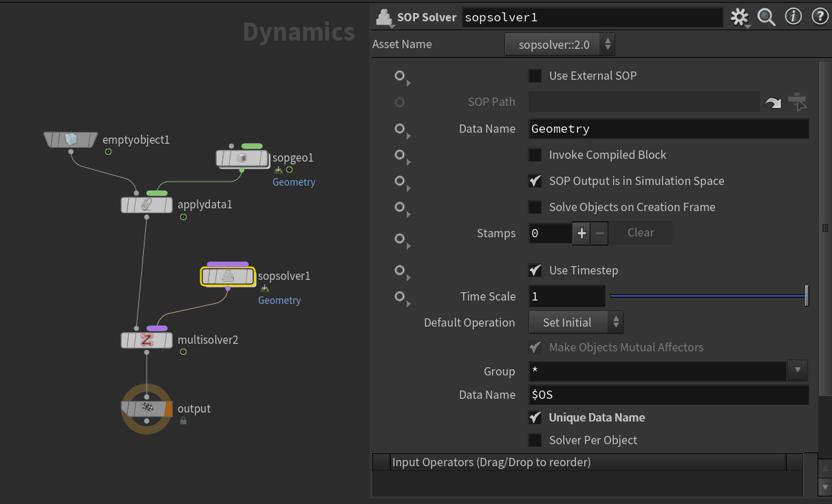Click the Data Name field containing $OS
Image resolution: width=832 pixels, height=504 pixels.
point(668,394)
